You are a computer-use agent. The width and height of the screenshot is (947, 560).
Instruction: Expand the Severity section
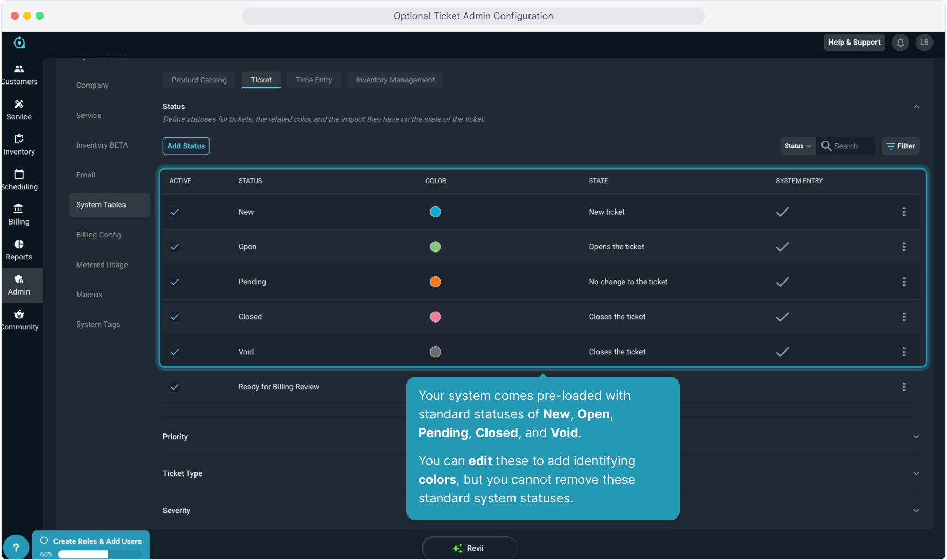pos(916,511)
